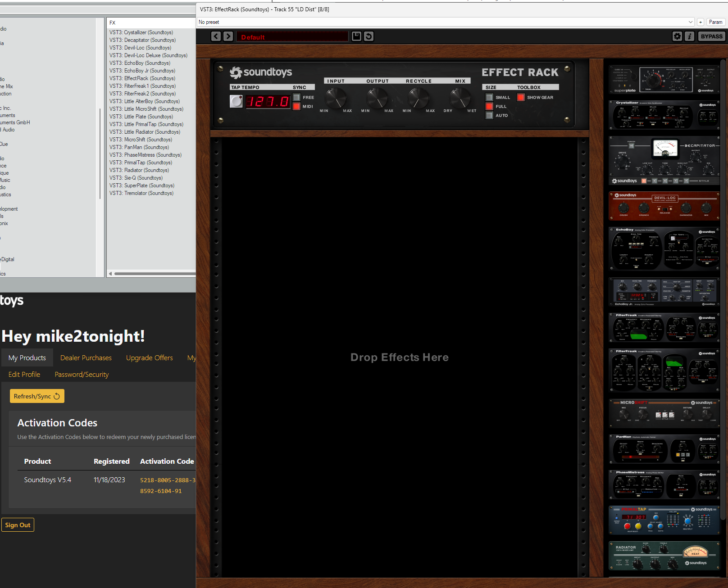This screenshot has height=588, width=728.
Task: Choose VST3: Little AlterBoy in FX list
Action: 144,101
